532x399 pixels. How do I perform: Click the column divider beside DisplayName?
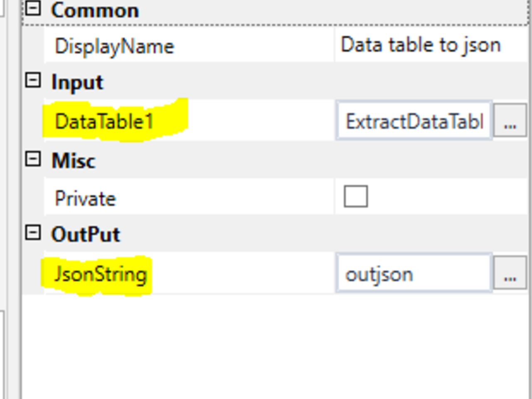pyautogui.click(x=335, y=45)
